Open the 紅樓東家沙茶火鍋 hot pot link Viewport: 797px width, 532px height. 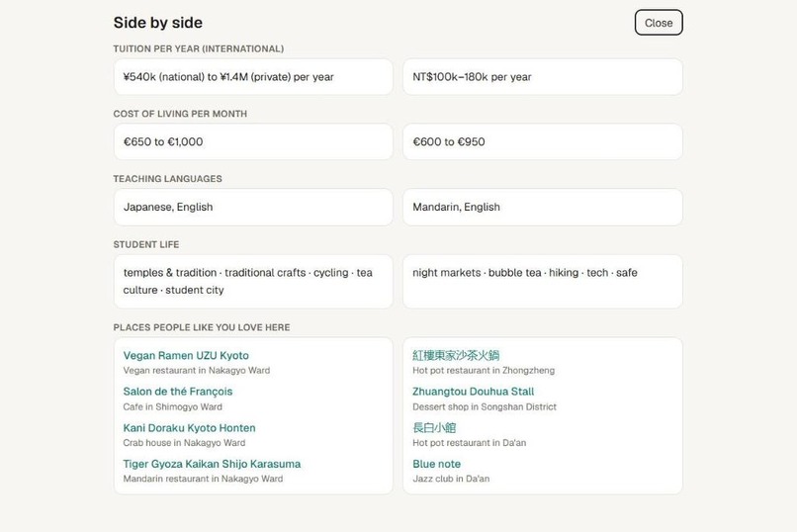pyautogui.click(x=456, y=355)
